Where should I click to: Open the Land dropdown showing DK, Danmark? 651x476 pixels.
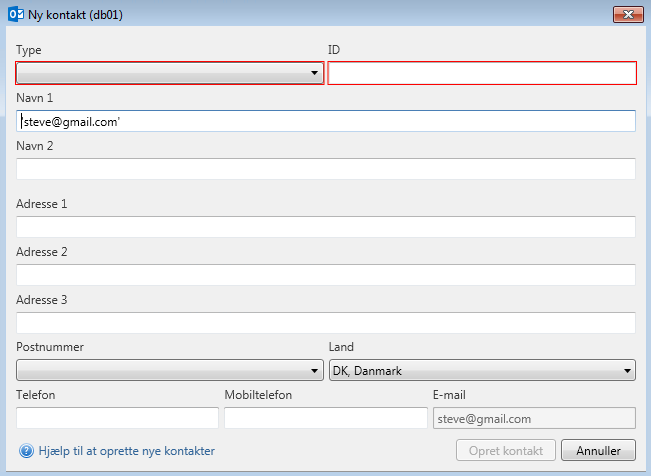[x=482, y=371]
